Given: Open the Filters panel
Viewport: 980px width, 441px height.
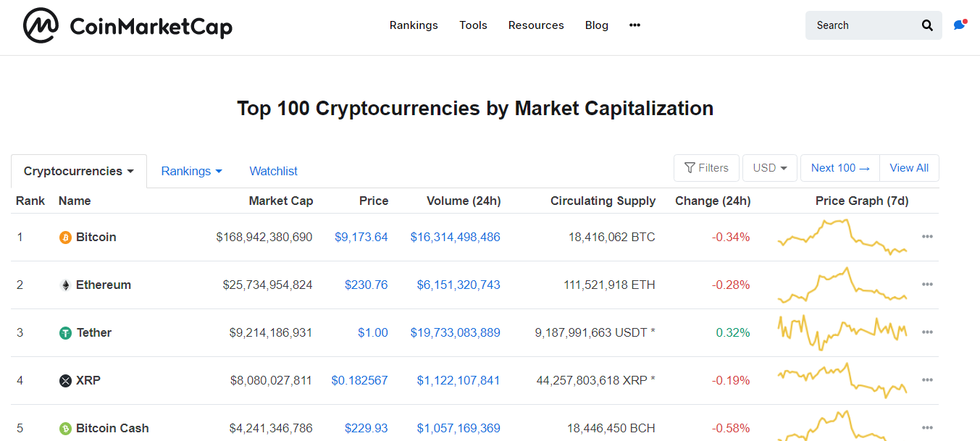Looking at the screenshot, I should point(706,167).
